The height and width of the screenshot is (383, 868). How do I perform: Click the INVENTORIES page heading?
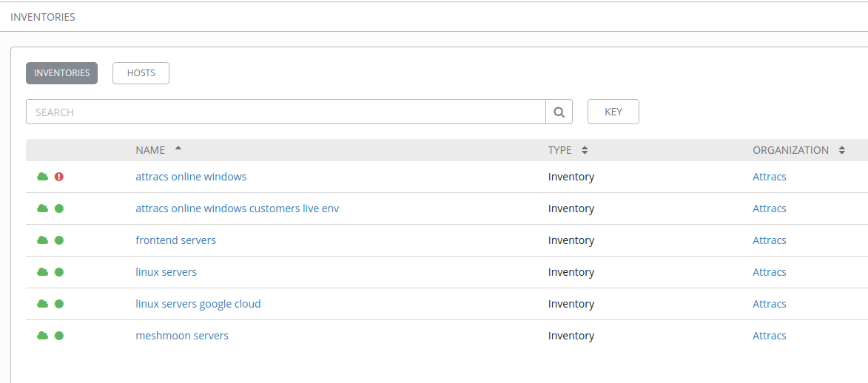[x=43, y=17]
